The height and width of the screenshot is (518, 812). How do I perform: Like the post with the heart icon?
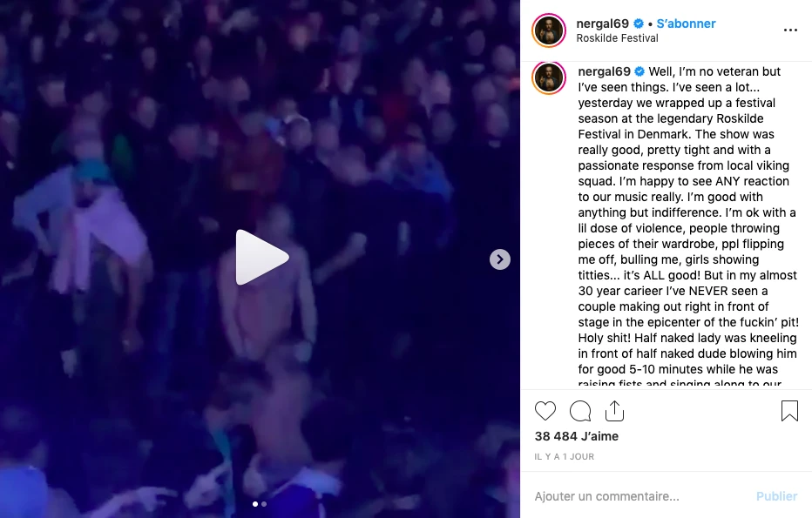(545, 411)
